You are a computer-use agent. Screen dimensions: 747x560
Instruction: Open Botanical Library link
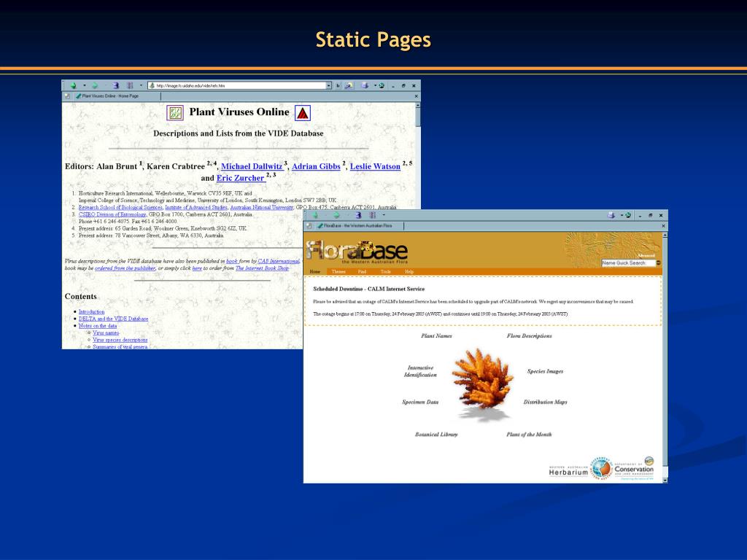(436, 435)
